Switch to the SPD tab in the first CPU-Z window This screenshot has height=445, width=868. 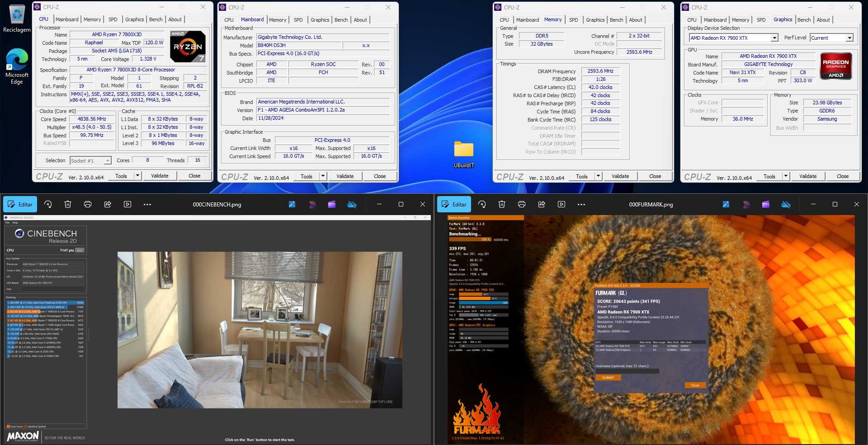pos(113,19)
